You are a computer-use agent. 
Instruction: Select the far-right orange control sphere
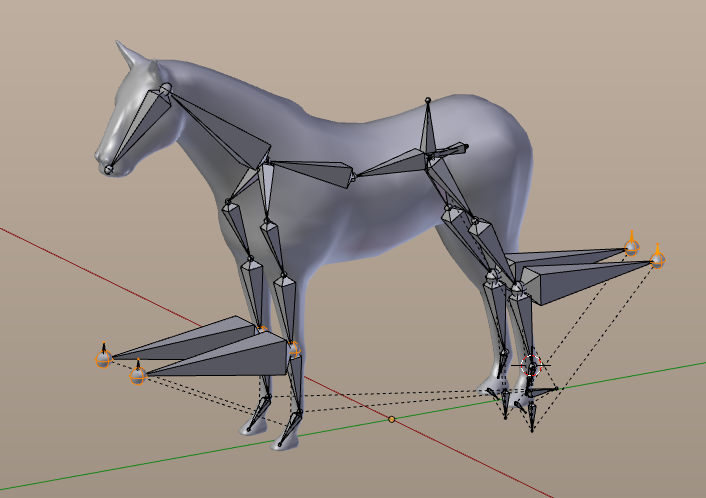[x=657, y=260]
